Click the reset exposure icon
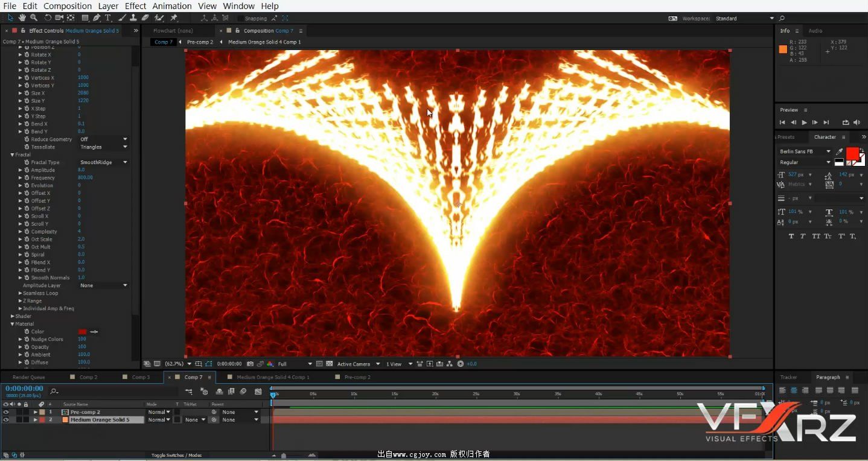Image resolution: width=868 pixels, height=461 pixels. [x=461, y=364]
